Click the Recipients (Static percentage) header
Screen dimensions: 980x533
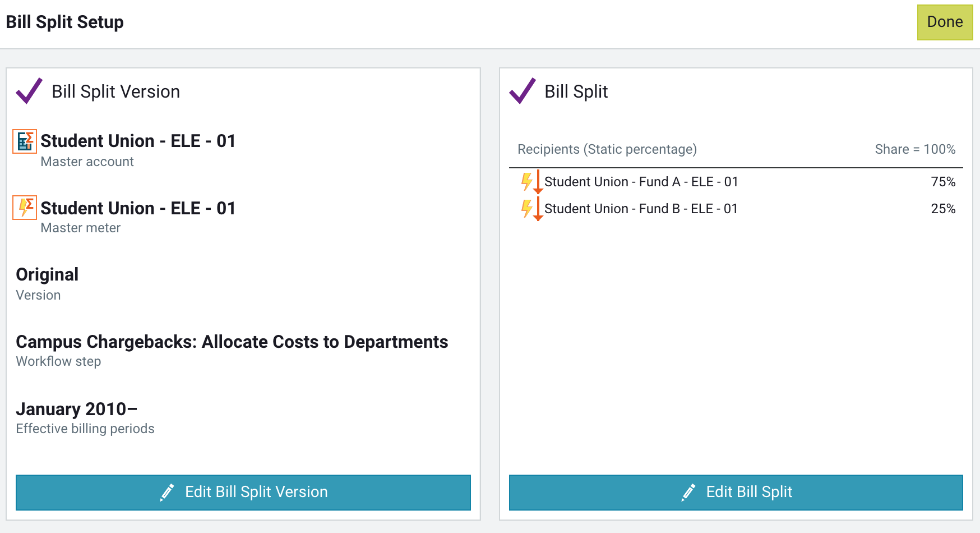tap(607, 149)
